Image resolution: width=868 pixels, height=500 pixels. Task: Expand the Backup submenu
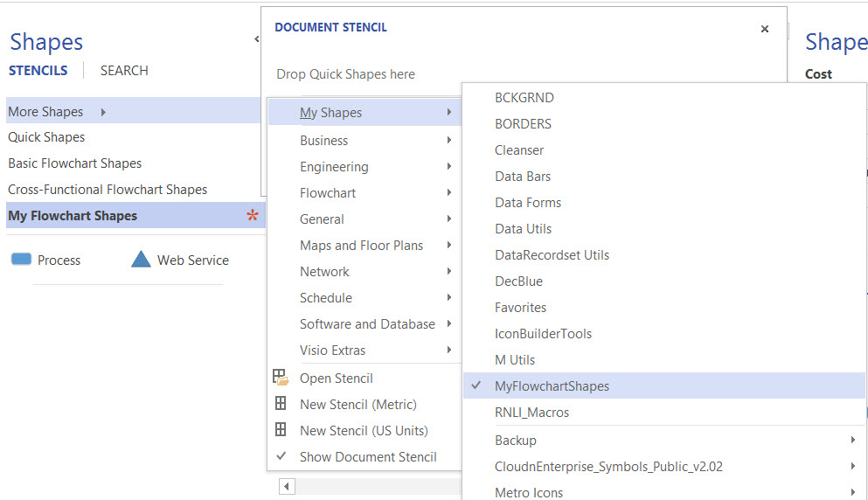click(x=516, y=440)
